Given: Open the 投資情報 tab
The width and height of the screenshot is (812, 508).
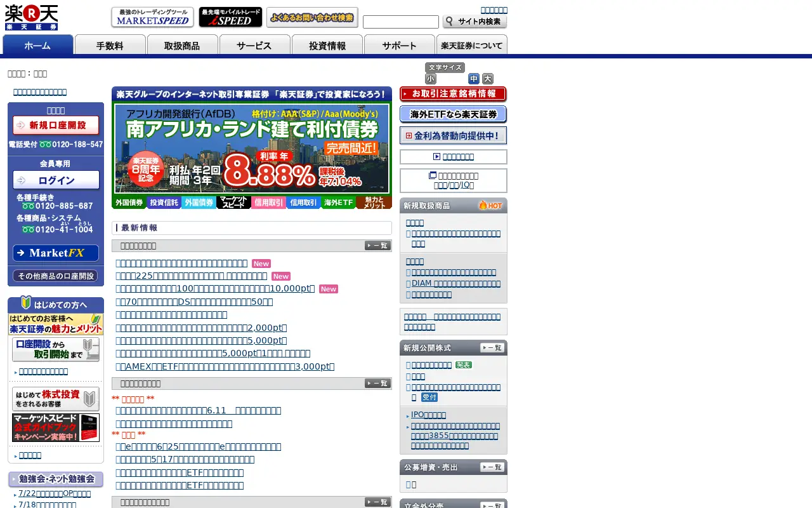Looking at the screenshot, I should (327, 45).
